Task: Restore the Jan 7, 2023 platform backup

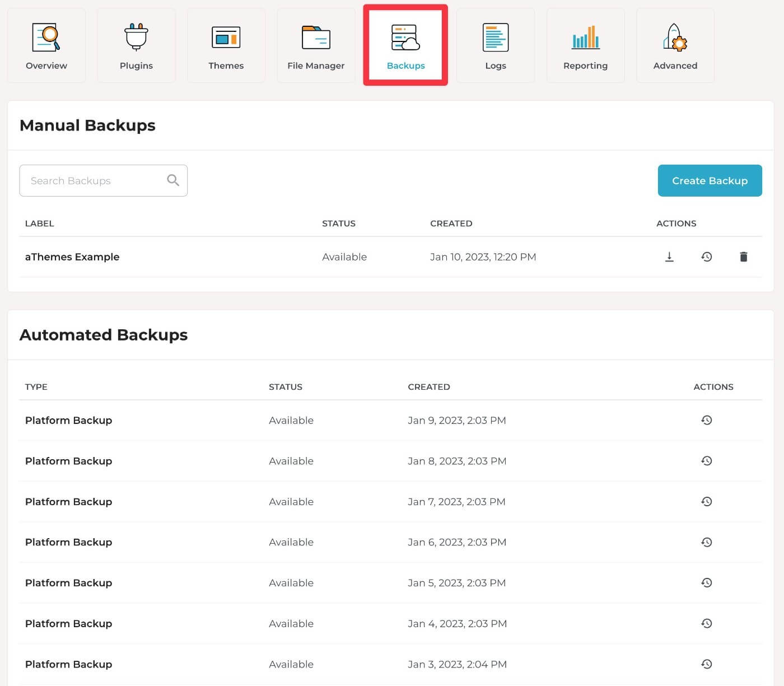Action: (x=707, y=501)
